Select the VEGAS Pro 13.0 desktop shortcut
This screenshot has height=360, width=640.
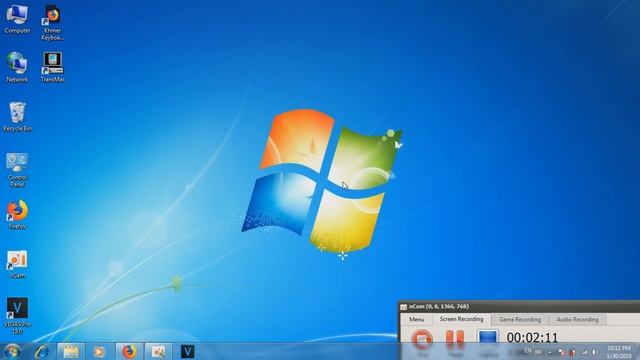point(17,316)
